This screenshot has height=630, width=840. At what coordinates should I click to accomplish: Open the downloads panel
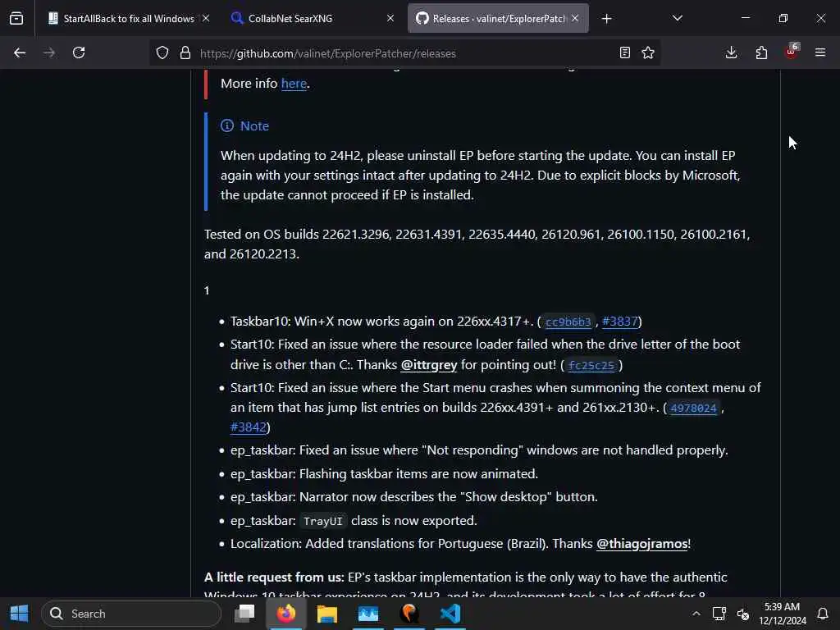(x=731, y=52)
